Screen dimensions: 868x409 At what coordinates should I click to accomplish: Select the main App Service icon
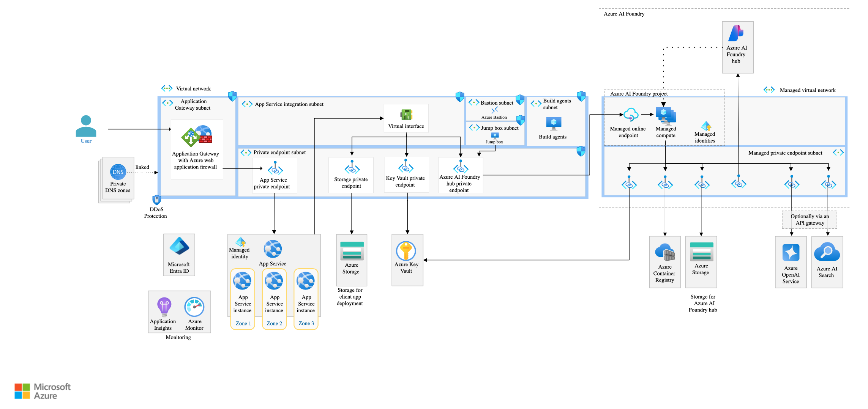click(x=273, y=249)
